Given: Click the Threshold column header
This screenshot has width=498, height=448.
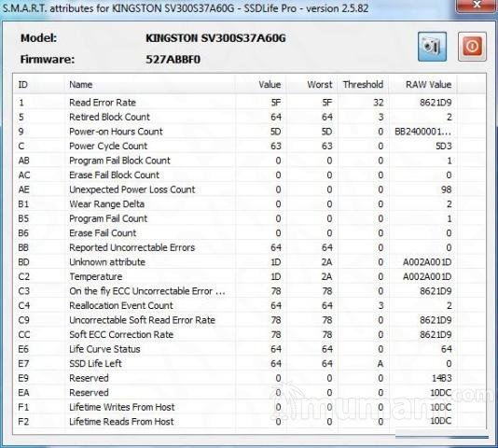Looking at the screenshot, I should click(363, 85).
